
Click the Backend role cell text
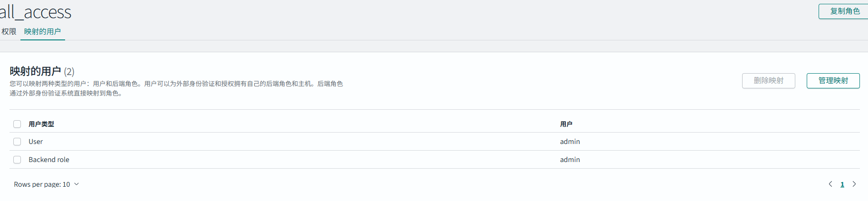49,160
